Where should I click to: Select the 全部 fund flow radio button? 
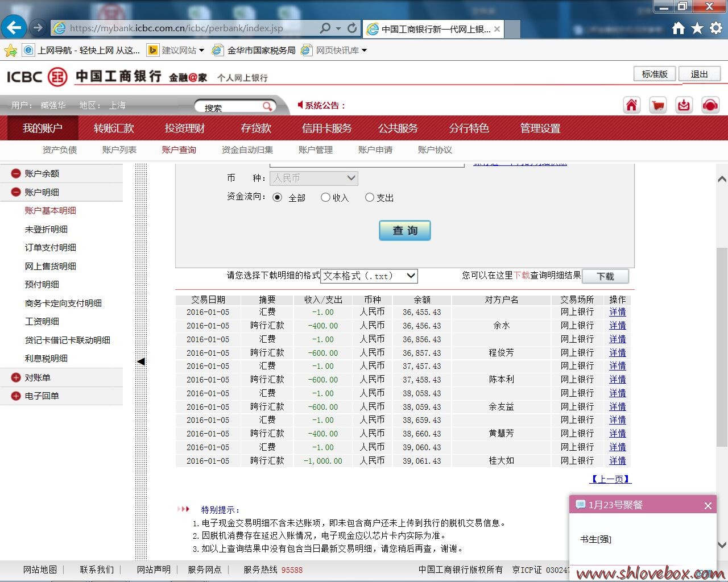coord(277,197)
